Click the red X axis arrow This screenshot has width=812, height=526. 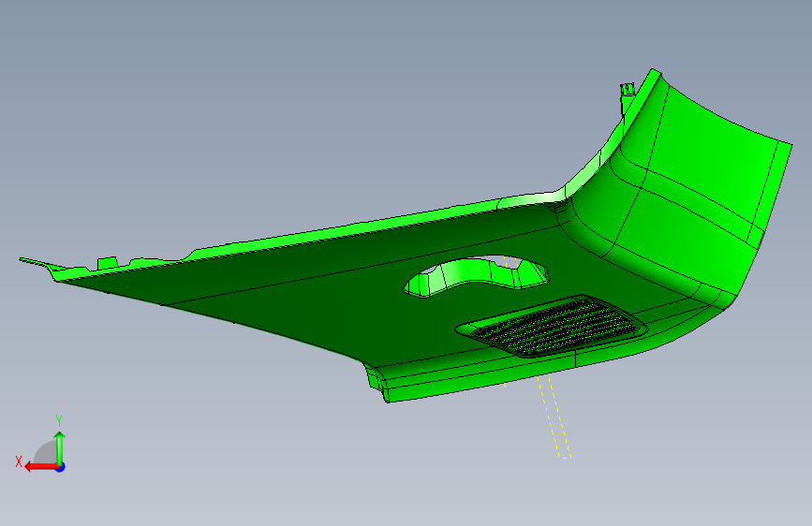click(41, 467)
